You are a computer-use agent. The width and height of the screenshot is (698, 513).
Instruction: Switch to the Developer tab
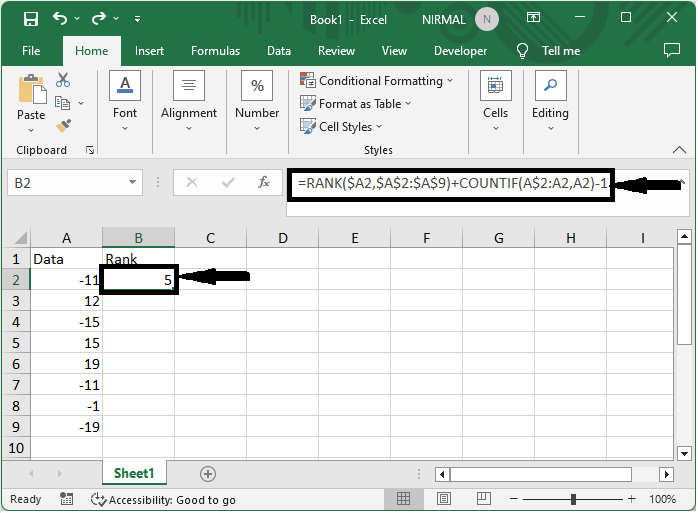pos(460,51)
